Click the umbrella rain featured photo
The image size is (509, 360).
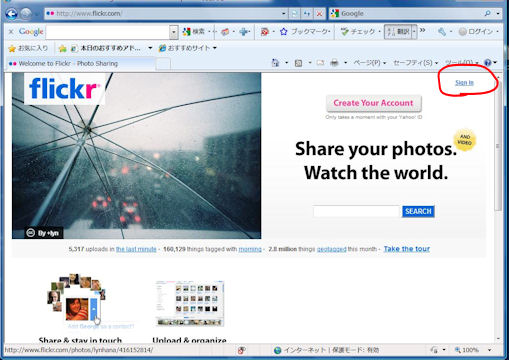point(136,156)
